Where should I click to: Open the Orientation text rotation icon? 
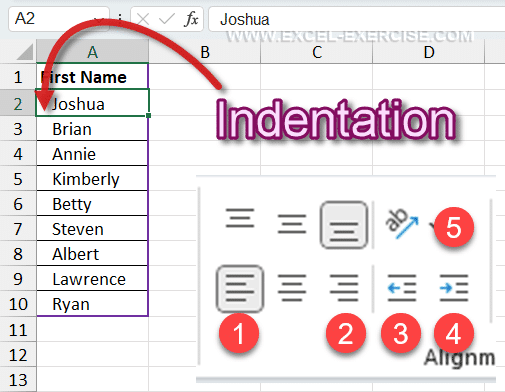click(x=402, y=224)
